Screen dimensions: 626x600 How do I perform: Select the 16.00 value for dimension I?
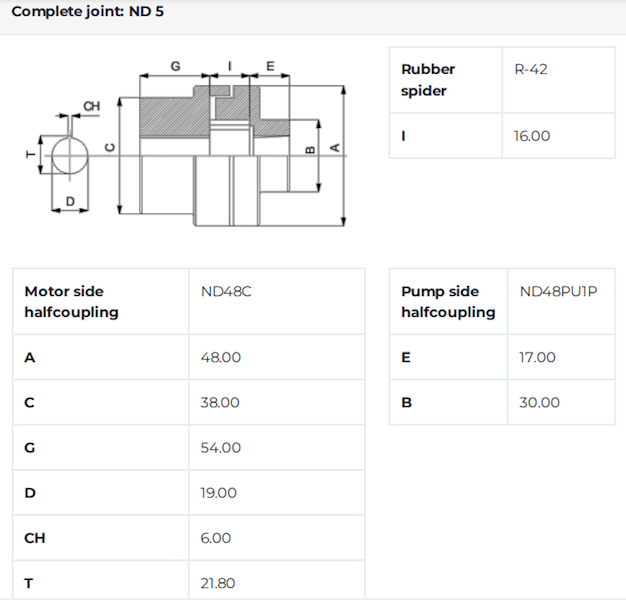tap(532, 136)
